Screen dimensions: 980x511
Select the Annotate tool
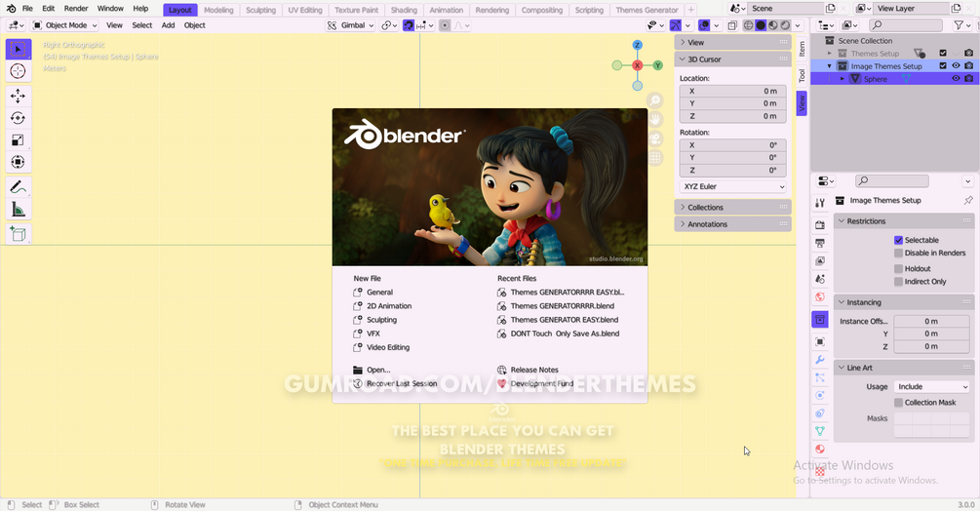click(x=19, y=187)
